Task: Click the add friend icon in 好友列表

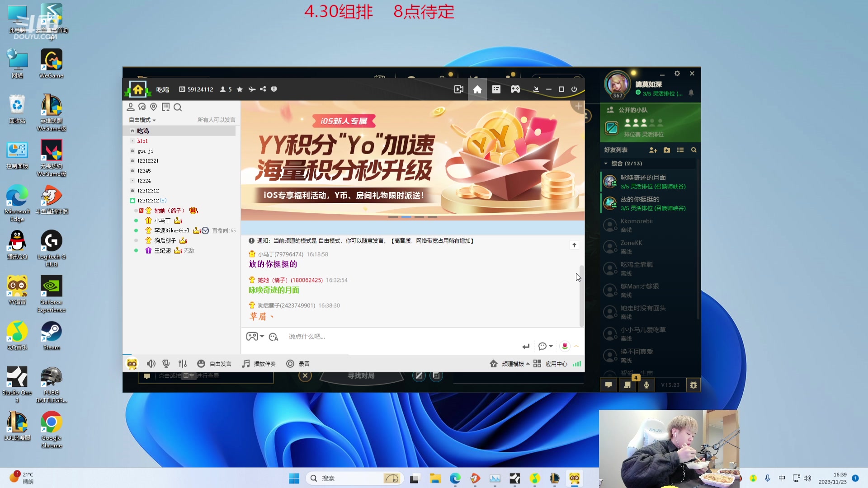Action: 653,150
